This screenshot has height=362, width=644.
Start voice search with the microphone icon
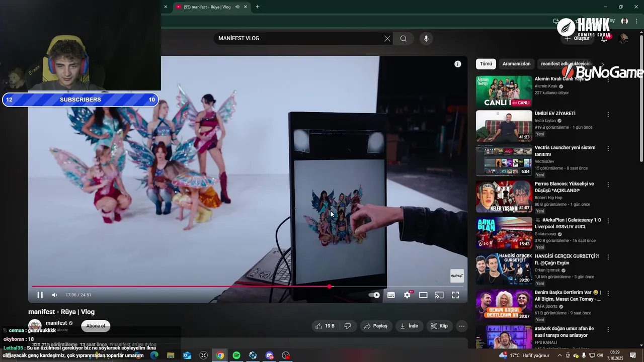(x=426, y=39)
